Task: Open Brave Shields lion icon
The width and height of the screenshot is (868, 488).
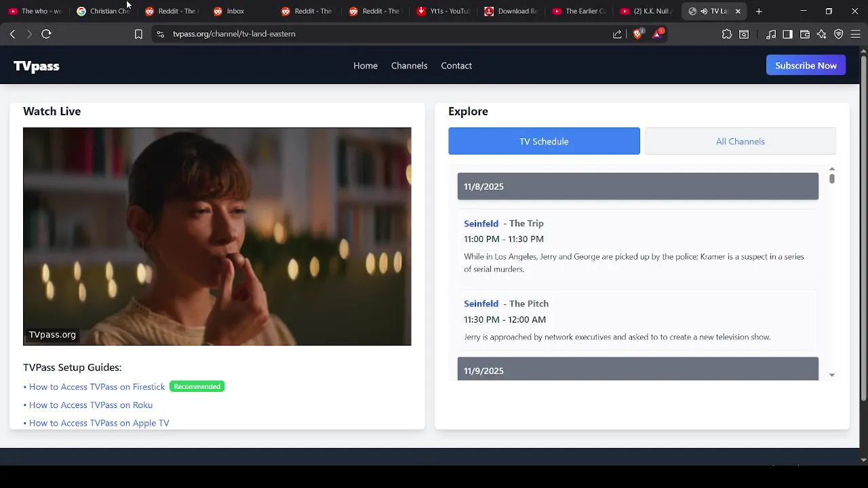Action: coord(637,34)
